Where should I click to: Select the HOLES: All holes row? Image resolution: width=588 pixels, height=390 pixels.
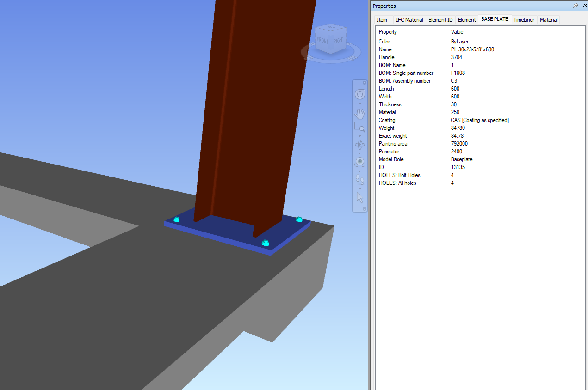click(x=480, y=183)
